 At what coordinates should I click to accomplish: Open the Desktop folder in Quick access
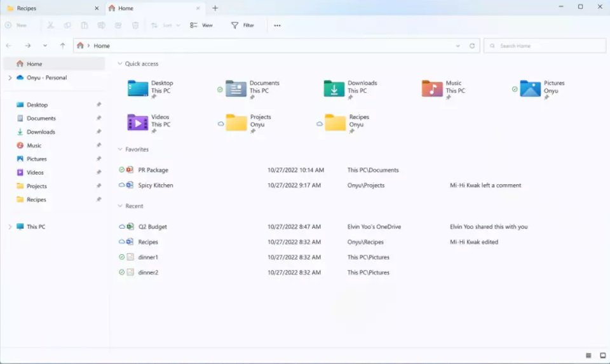[x=150, y=88]
